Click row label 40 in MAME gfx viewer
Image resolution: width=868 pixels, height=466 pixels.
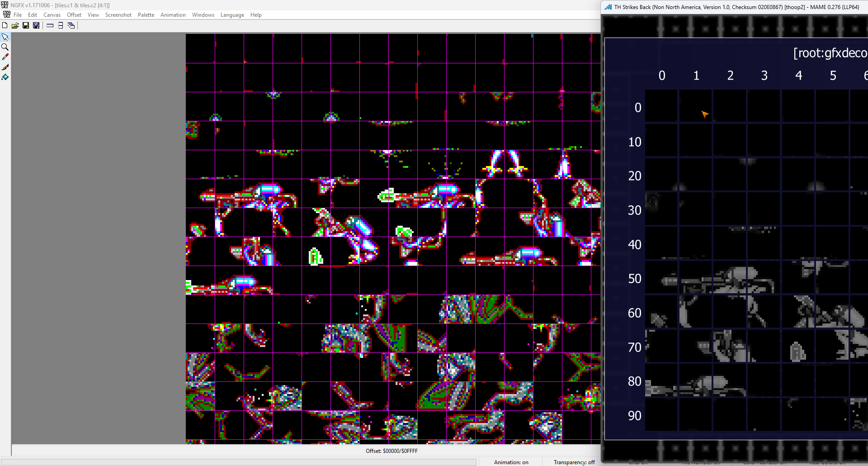(635, 245)
